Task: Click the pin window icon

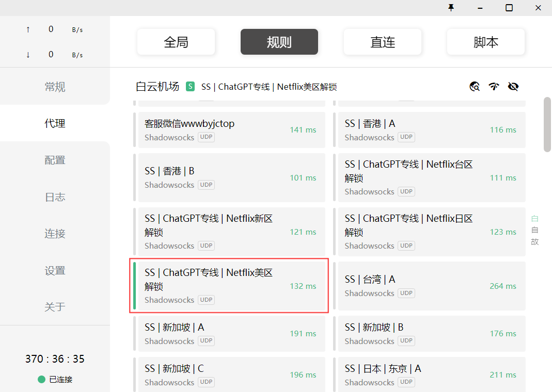Action: coord(451,8)
